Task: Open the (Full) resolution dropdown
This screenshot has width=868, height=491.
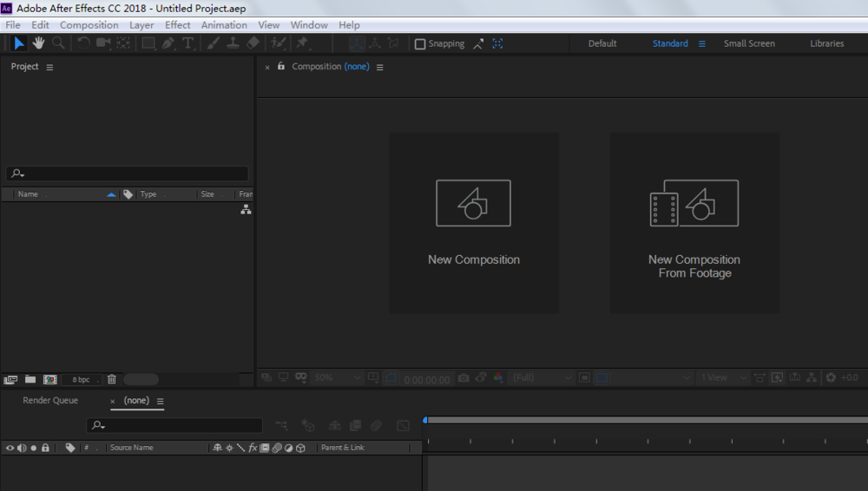Action: [542, 377]
